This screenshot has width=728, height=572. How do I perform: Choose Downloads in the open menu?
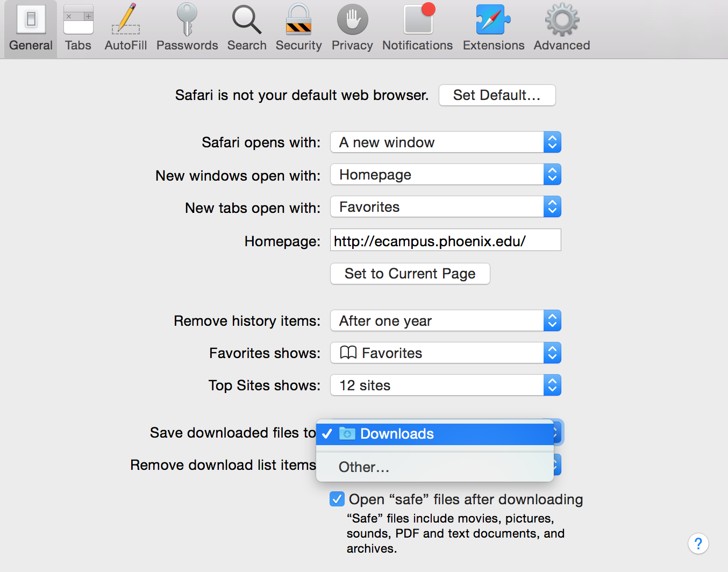(435, 434)
